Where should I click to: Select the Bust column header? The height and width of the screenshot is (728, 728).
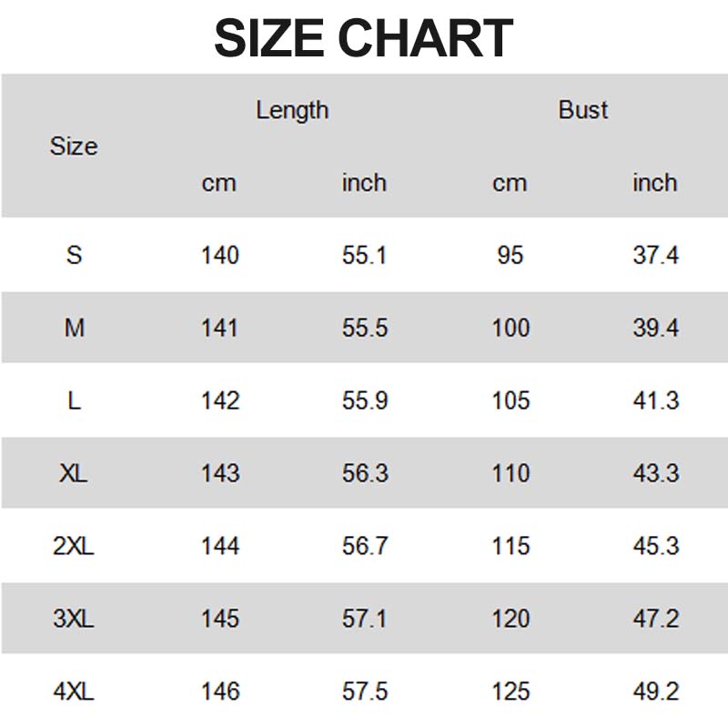[583, 110]
